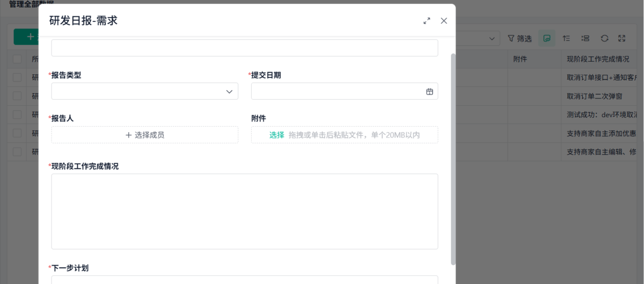Focus the single-line input at the dialog top
This screenshot has width=644, height=284.
coord(245,48)
